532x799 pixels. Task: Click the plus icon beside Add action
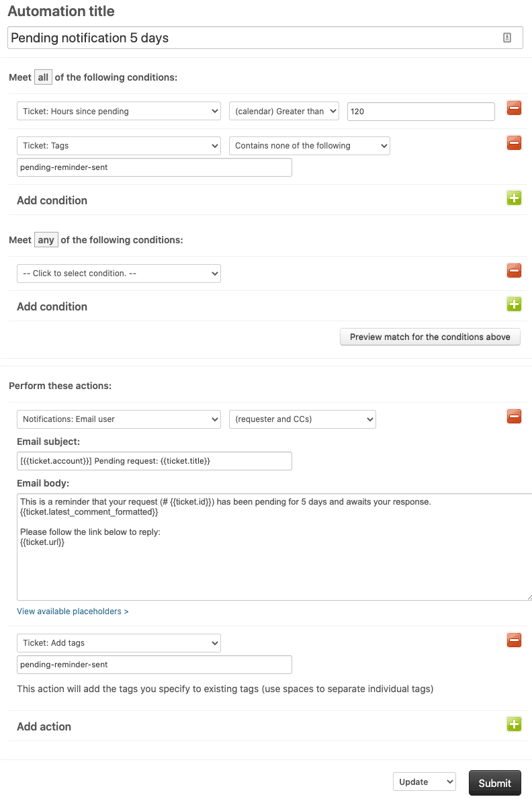(x=514, y=724)
